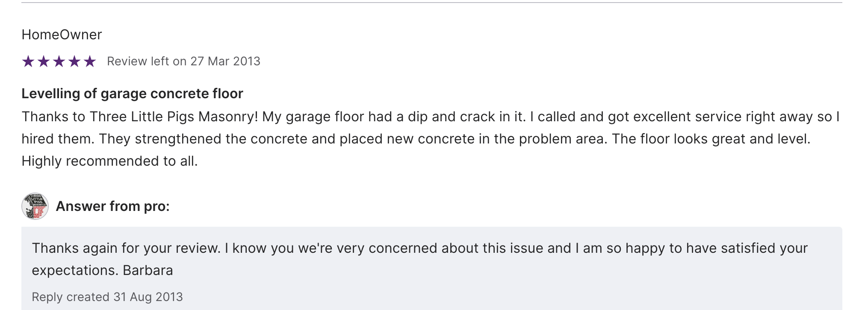Image resolution: width=868 pixels, height=310 pixels.
Task: Click the fifth and last rating star
Action: (x=90, y=61)
